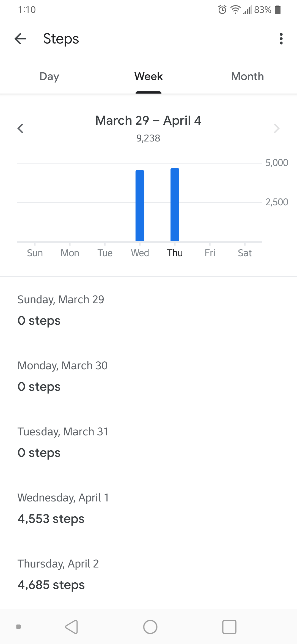The width and height of the screenshot is (297, 644).
Task: Tap the alarm icon in status bar
Action: click(x=222, y=10)
